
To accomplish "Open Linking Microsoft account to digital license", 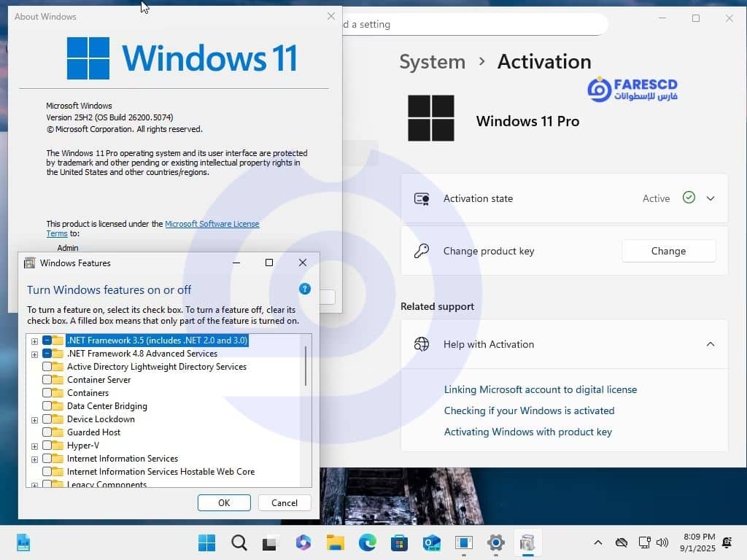I will [541, 389].
